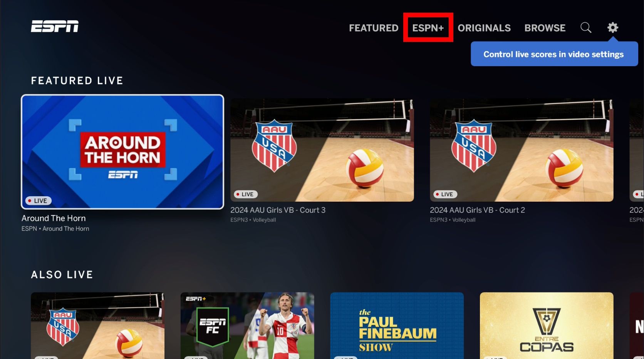The height and width of the screenshot is (359, 644).
Task: Click the LIVE badge on Court 2 thumbnail
Action: pyautogui.click(x=445, y=194)
